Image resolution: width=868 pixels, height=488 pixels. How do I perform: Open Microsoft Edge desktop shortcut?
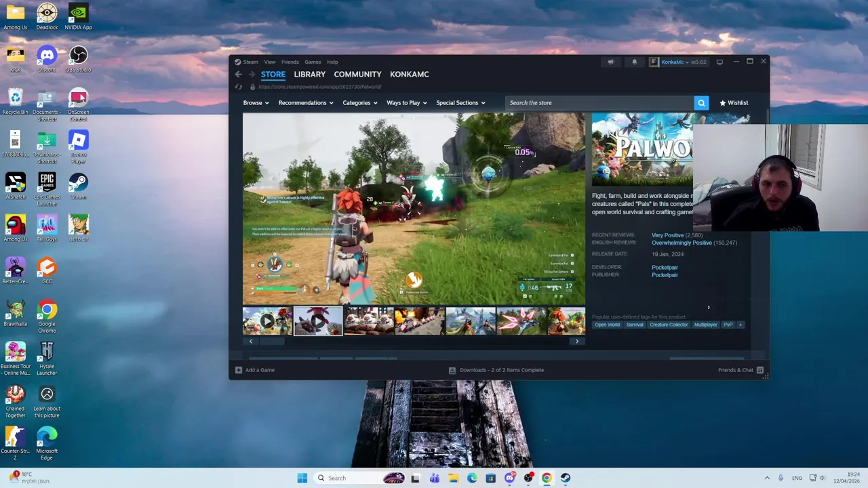tap(47, 443)
